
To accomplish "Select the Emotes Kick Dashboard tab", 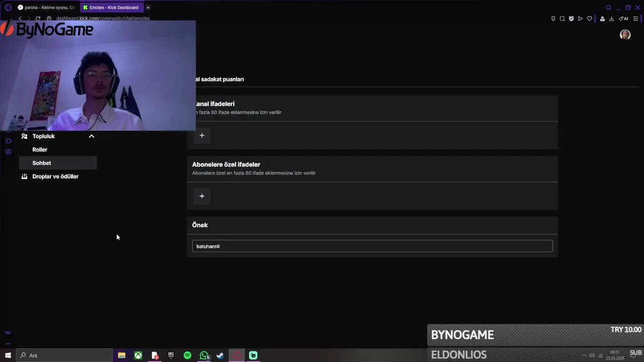I will click(111, 8).
